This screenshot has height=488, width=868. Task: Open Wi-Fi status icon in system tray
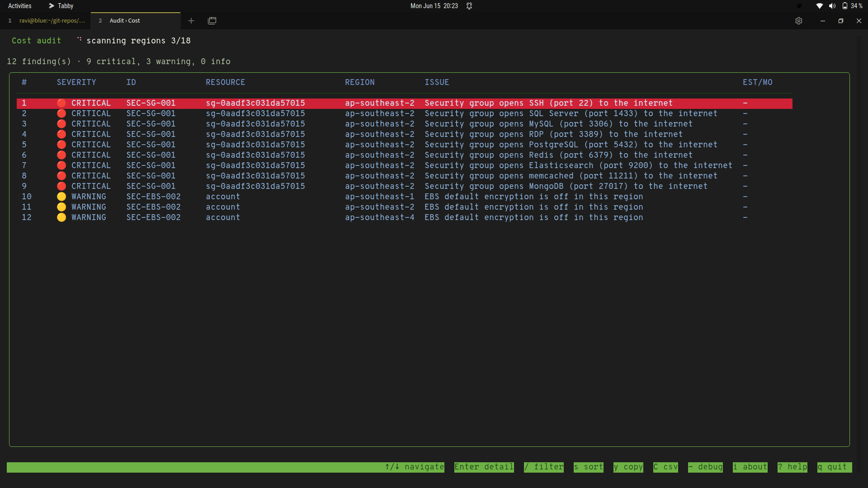(819, 6)
